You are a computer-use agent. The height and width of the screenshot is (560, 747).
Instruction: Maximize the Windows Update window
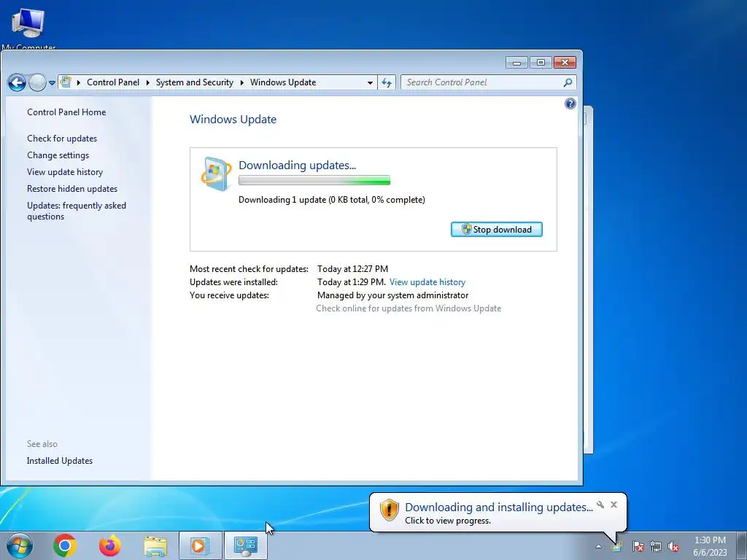coord(541,63)
